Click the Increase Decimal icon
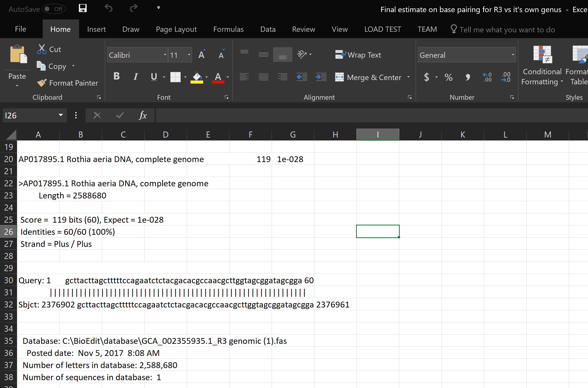This screenshot has height=388, width=588. click(487, 77)
